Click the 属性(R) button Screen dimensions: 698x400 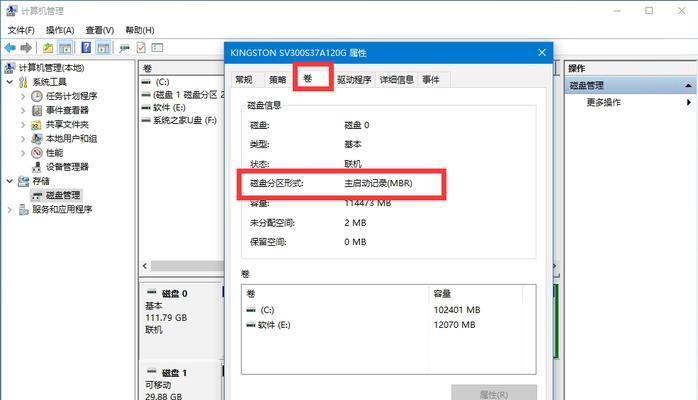point(494,393)
